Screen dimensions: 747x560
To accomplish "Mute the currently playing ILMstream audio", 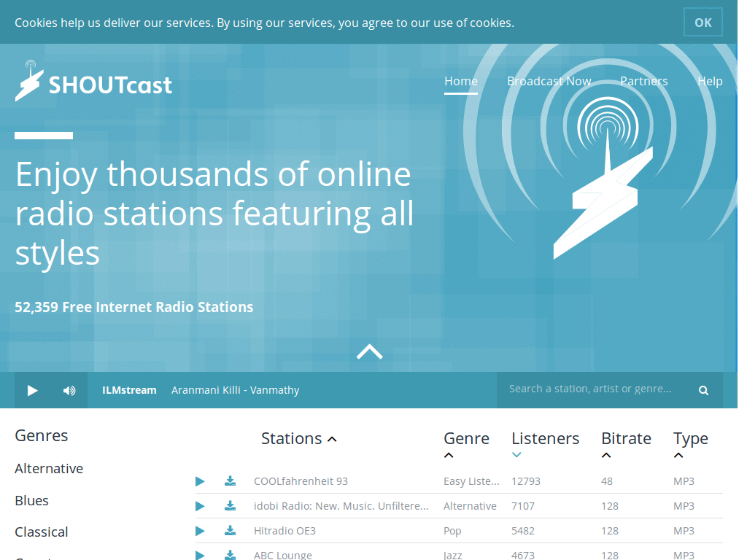I will tap(69, 390).
